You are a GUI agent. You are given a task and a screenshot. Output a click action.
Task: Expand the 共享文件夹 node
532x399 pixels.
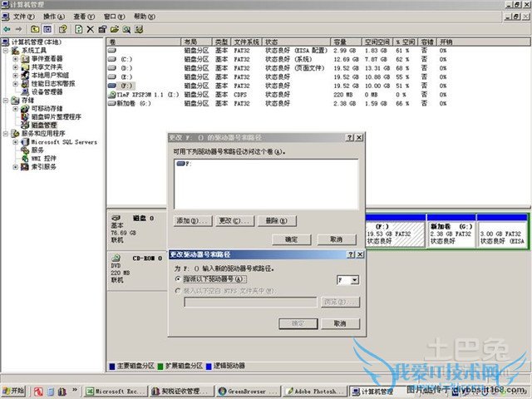point(15,66)
